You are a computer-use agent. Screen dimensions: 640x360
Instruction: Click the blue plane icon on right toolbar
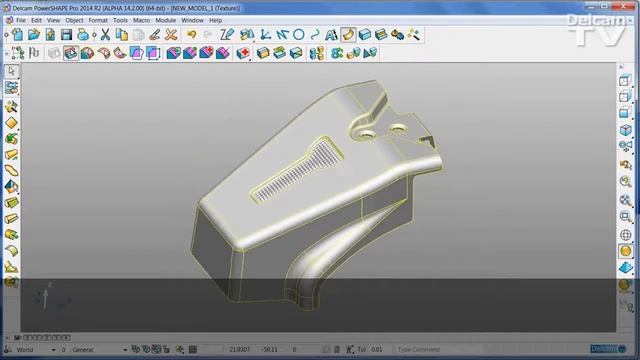625,268
